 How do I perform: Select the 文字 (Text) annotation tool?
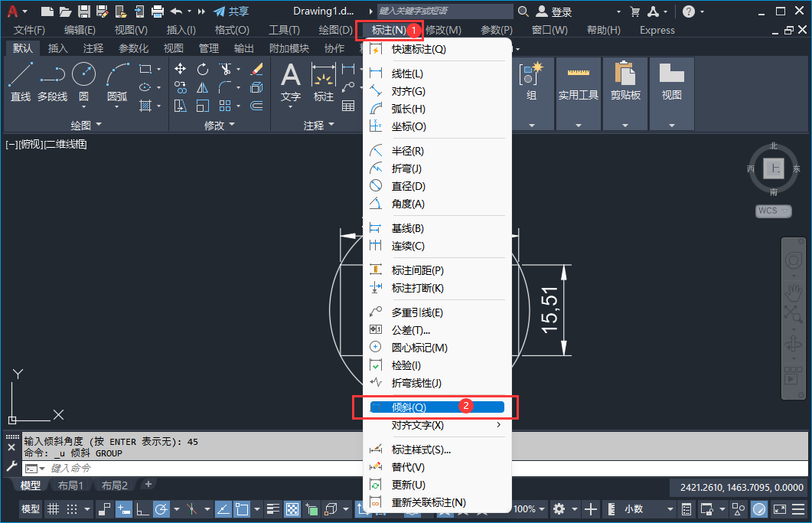[x=291, y=83]
